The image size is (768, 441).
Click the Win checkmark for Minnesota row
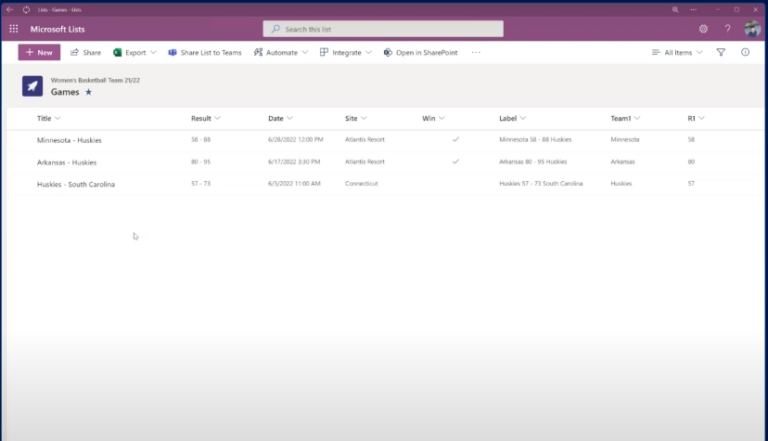[456, 139]
